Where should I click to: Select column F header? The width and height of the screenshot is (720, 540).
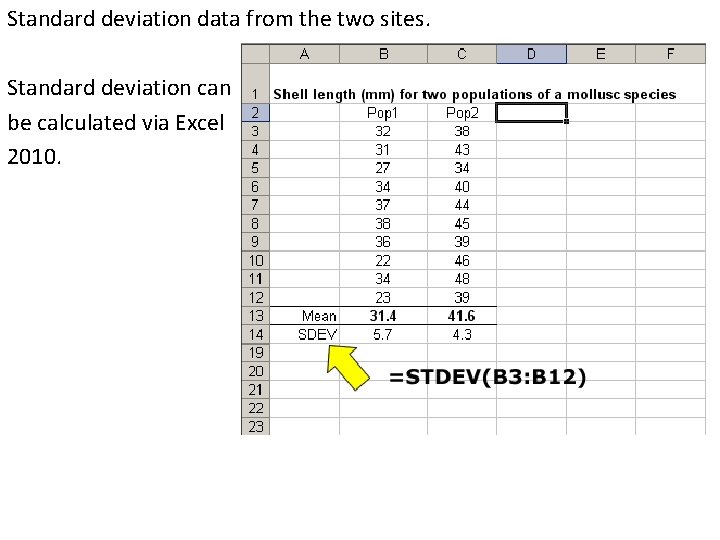[x=670, y=54]
